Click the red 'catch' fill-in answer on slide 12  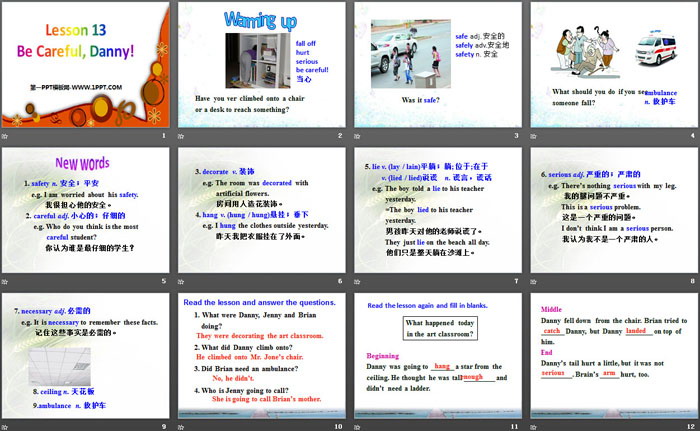pos(552,329)
